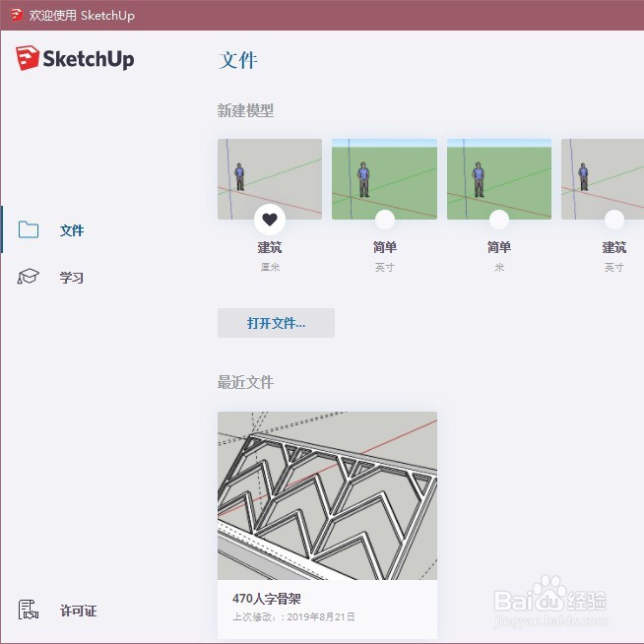The width and height of the screenshot is (644, 644).
Task: Click the folder icon beside 文件 in the sidebar
Action: pos(29,230)
